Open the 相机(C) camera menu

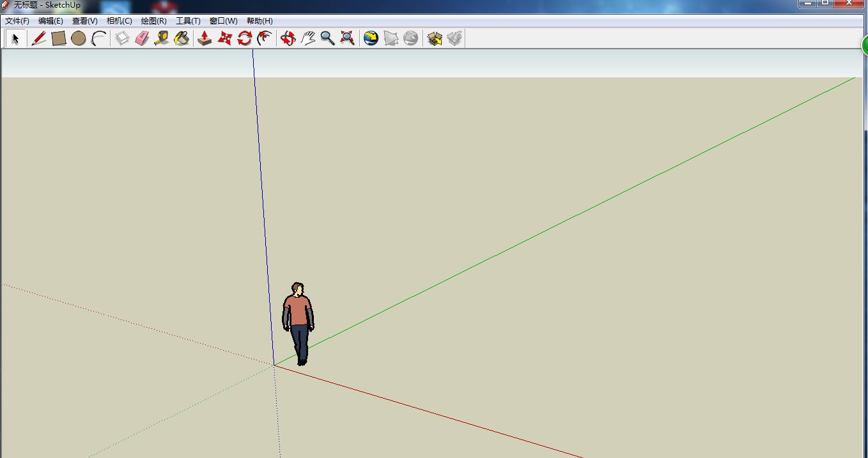click(119, 21)
